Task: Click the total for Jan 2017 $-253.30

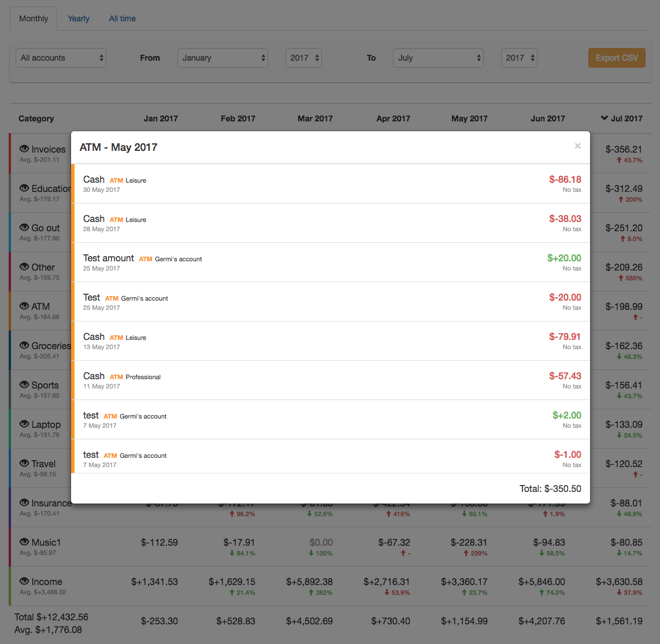Action: tap(159, 621)
